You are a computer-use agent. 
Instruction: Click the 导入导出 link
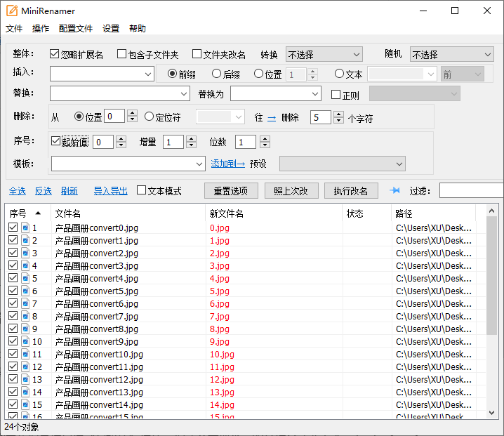[111, 191]
